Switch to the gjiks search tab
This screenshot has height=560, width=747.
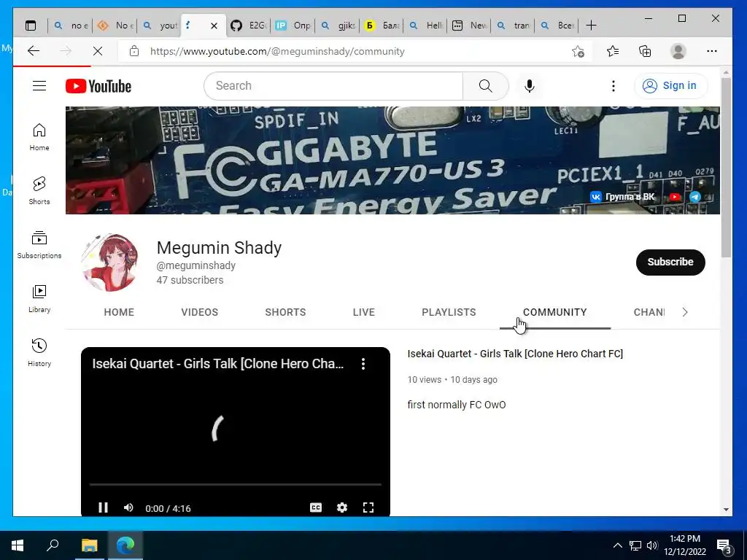[x=338, y=26]
